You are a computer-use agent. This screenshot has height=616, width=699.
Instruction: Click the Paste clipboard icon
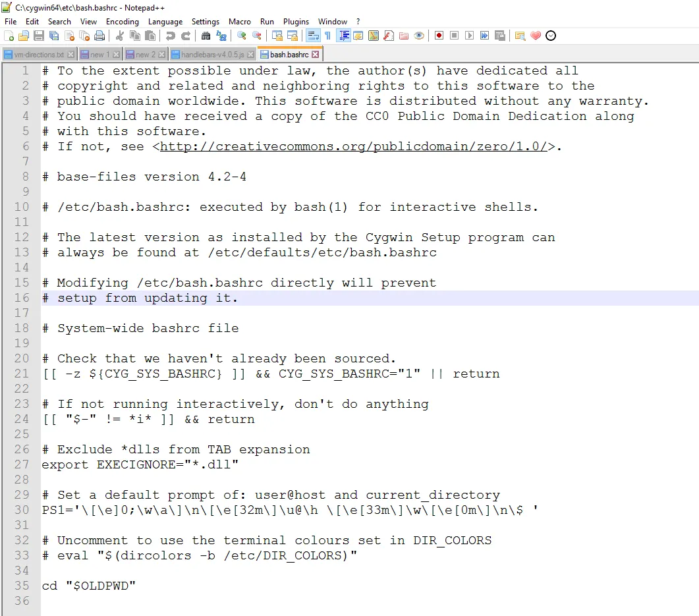tap(150, 36)
